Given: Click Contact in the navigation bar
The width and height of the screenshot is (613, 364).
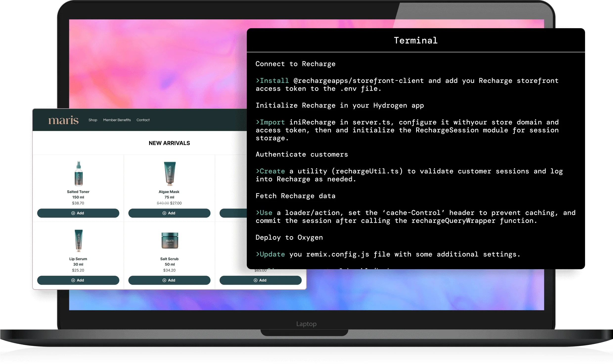Looking at the screenshot, I should tap(143, 120).
